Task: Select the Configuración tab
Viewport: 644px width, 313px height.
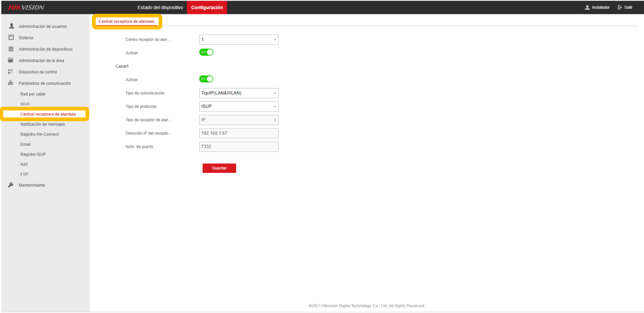Action: pos(207,7)
